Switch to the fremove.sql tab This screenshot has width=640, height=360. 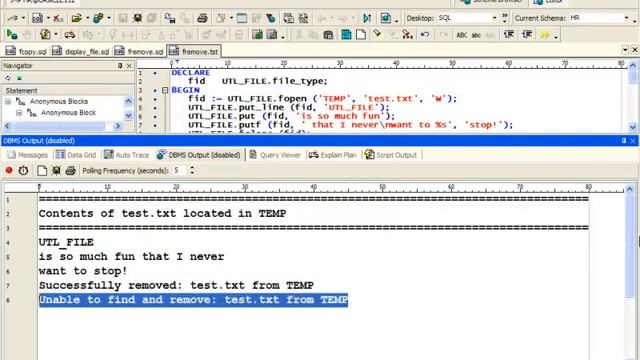click(x=139, y=51)
